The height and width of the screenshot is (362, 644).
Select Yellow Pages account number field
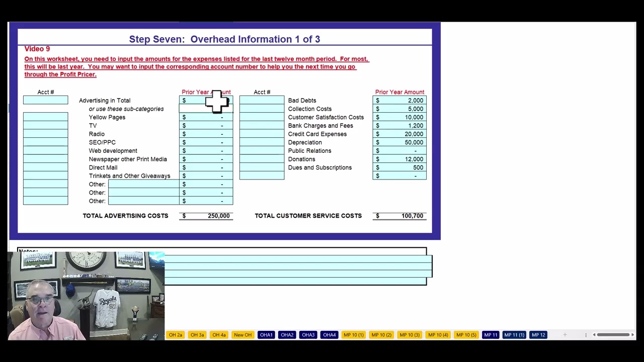tap(45, 117)
